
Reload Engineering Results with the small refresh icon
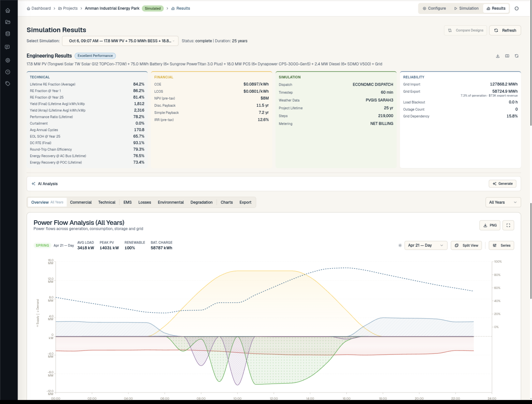click(x=516, y=56)
